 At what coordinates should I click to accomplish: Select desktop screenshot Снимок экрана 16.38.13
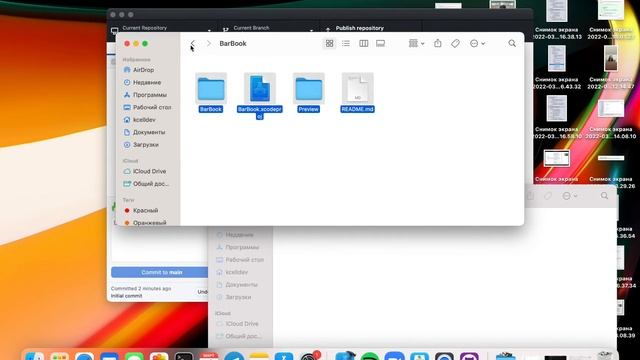pyautogui.click(x=556, y=20)
